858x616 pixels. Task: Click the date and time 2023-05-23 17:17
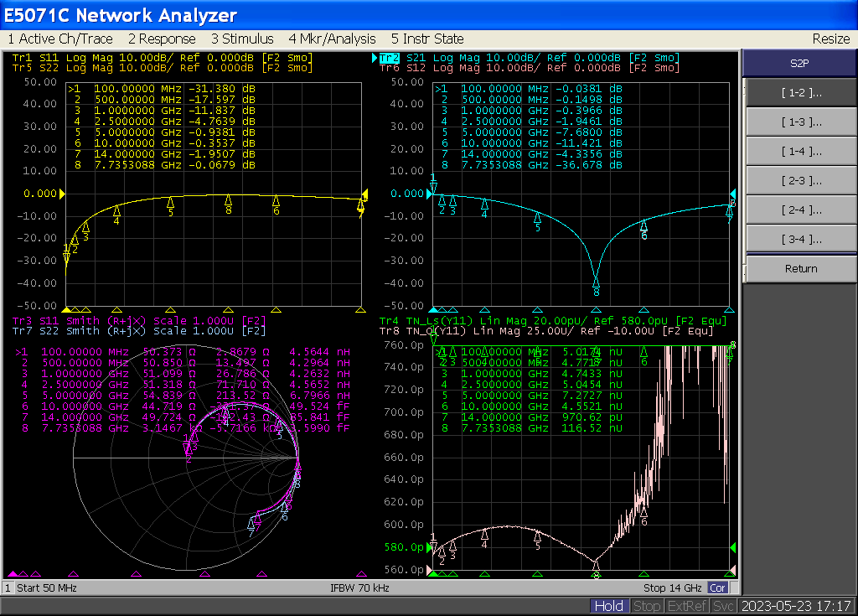[x=796, y=606]
